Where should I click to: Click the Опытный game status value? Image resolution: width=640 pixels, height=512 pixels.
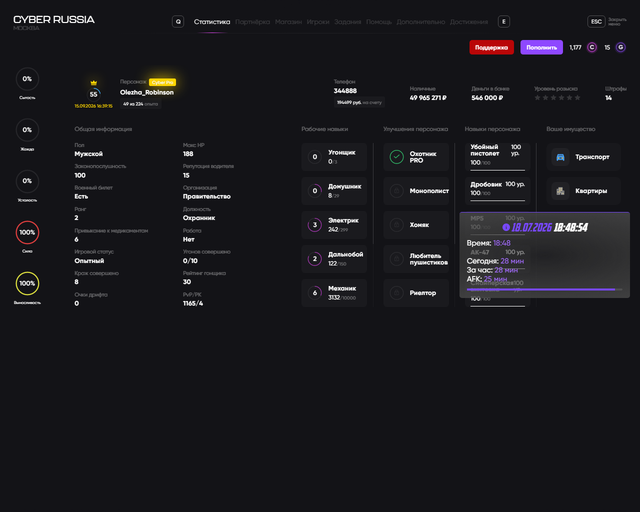click(89, 261)
